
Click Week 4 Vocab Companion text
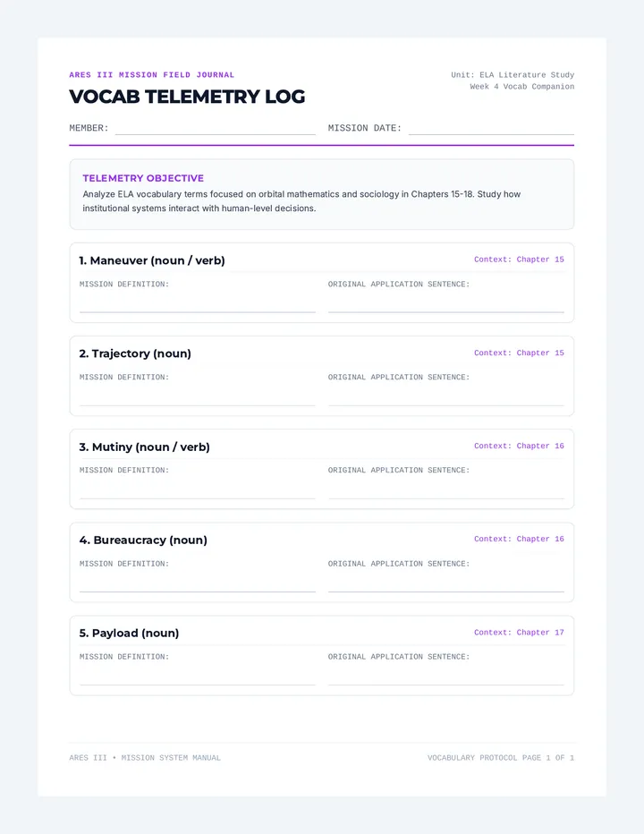point(522,87)
